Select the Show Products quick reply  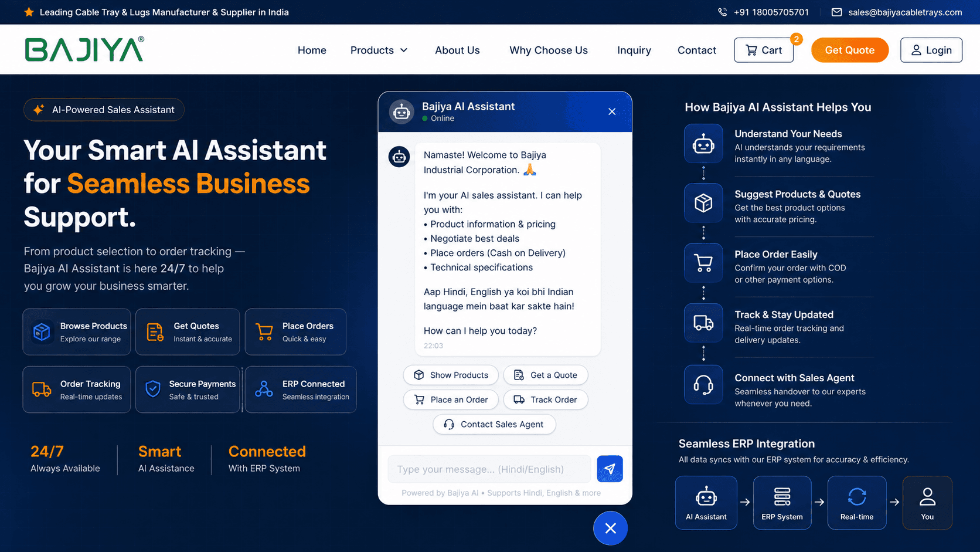(x=451, y=375)
